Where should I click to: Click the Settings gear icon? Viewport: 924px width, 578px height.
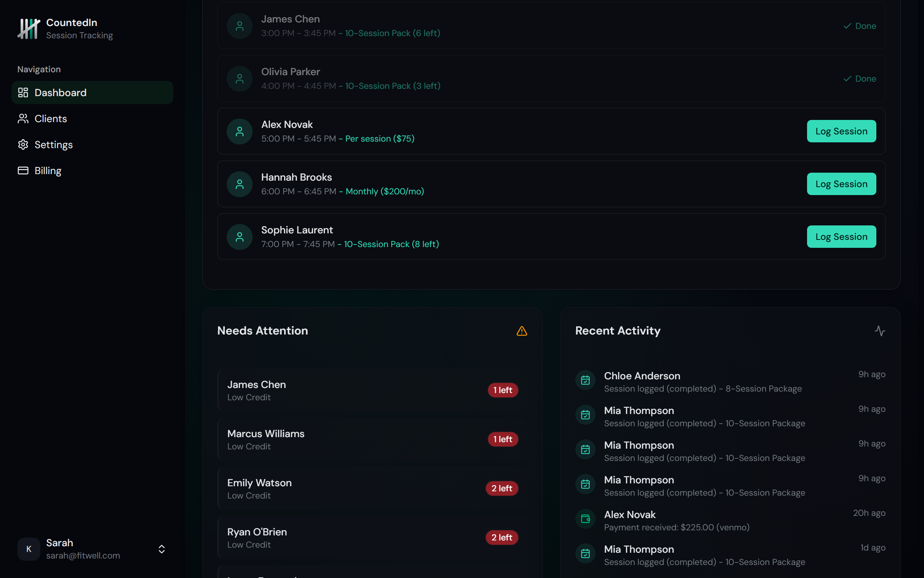pyautogui.click(x=23, y=144)
